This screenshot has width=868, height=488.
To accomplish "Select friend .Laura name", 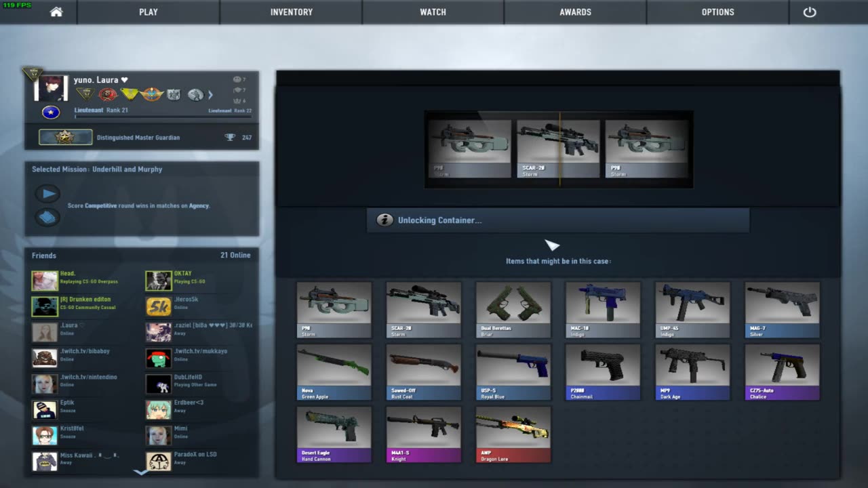I will [x=72, y=325].
